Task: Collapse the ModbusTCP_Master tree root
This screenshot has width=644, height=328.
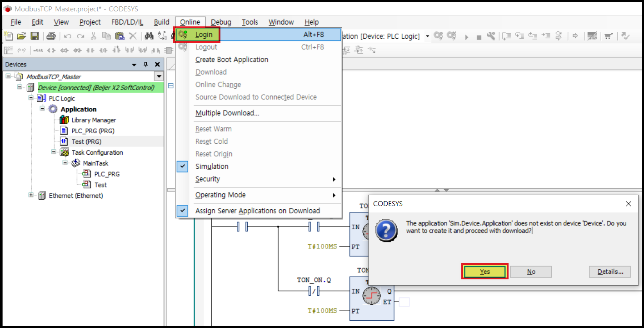Action: coord(8,76)
